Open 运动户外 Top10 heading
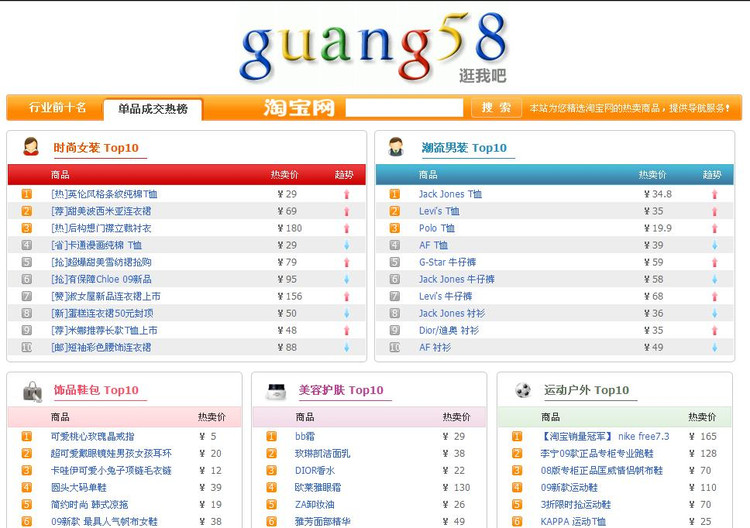The height and width of the screenshot is (528, 750). (586, 390)
